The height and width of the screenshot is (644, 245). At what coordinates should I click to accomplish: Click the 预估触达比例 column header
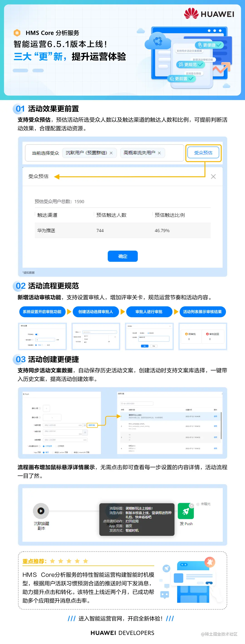pos(170,215)
